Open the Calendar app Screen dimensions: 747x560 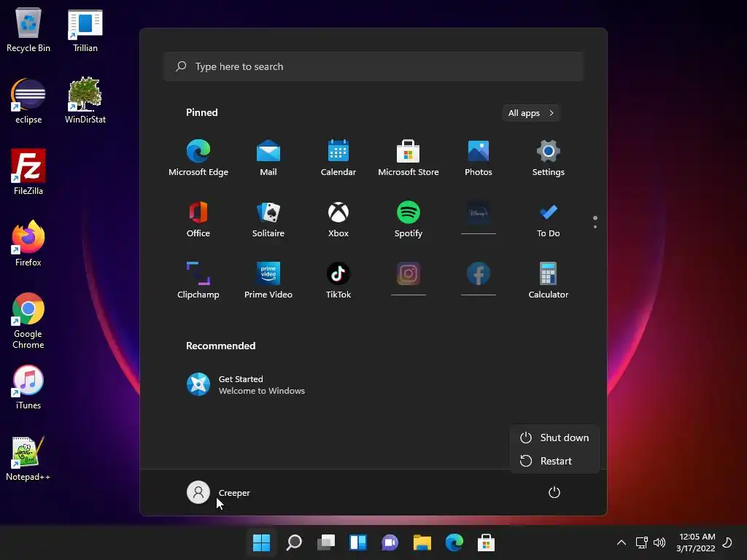pos(338,158)
